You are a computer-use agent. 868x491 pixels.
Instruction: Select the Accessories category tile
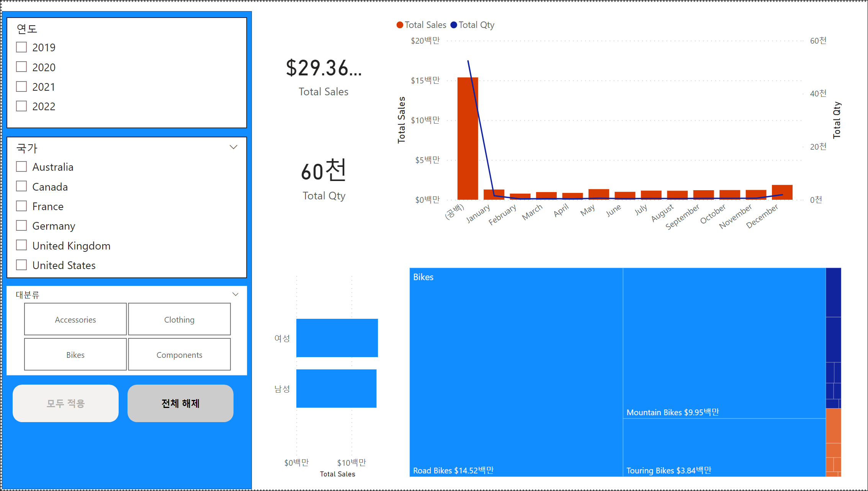[x=75, y=320]
